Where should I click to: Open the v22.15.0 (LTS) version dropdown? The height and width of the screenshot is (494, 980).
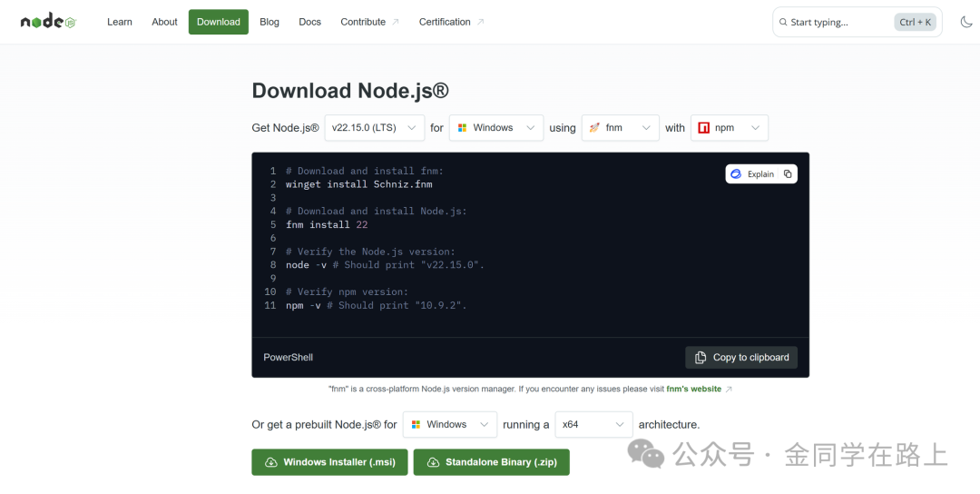click(375, 127)
